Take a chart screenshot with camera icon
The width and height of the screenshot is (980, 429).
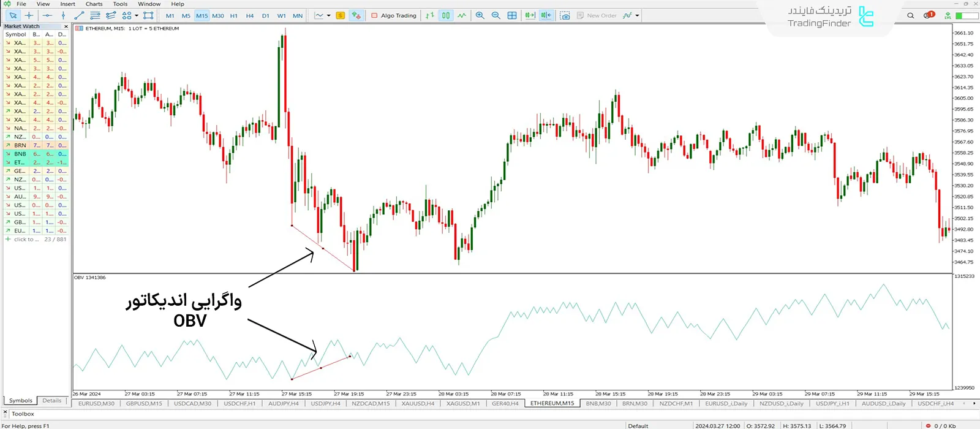point(565,15)
